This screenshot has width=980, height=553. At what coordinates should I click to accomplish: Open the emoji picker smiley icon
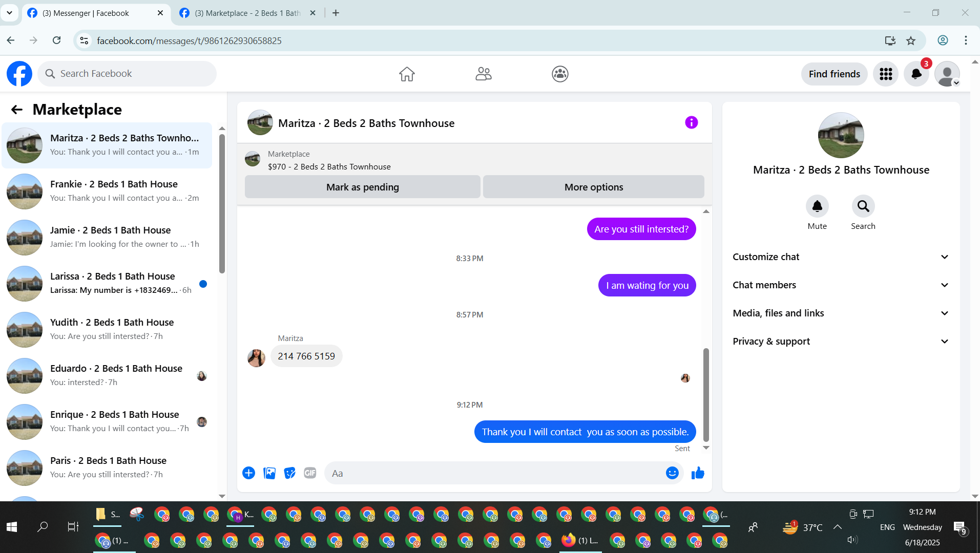[672, 473]
